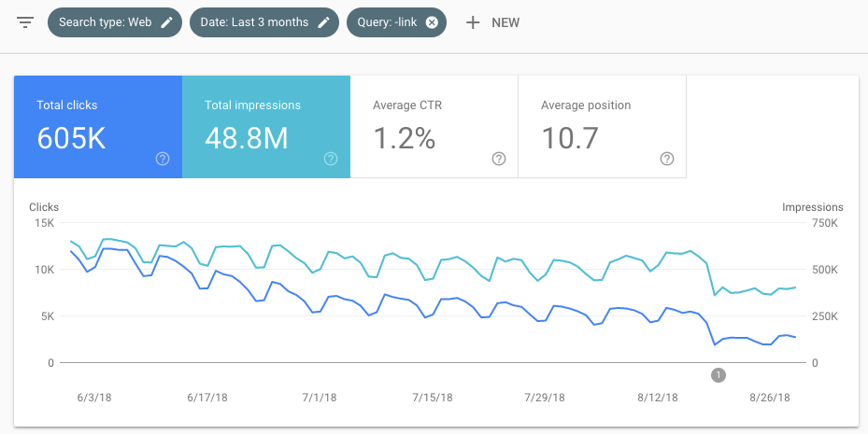Screen dimensions: 868x434
Task: Open help icon on Average CTR card
Action: (x=499, y=159)
